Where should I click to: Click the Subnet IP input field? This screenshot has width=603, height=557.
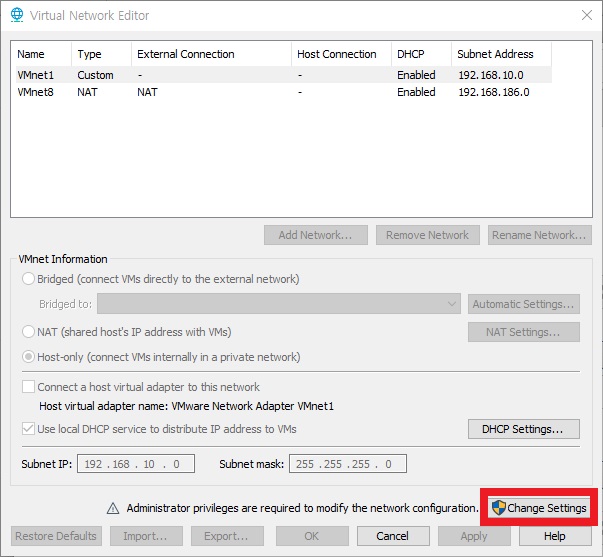click(136, 464)
